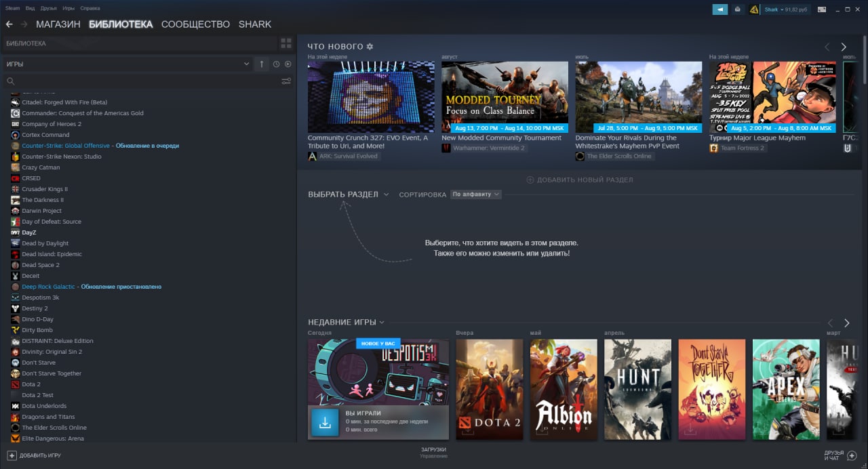
Task: Open the Don't Starve Together cover
Action: click(x=712, y=390)
